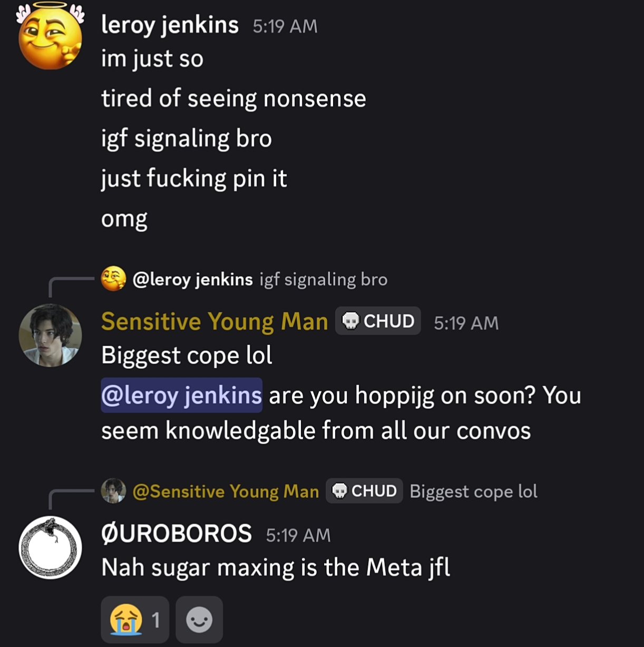Click the @leroy jenkins highlighted mention
The image size is (644, 647).
[x=181, y=395]
